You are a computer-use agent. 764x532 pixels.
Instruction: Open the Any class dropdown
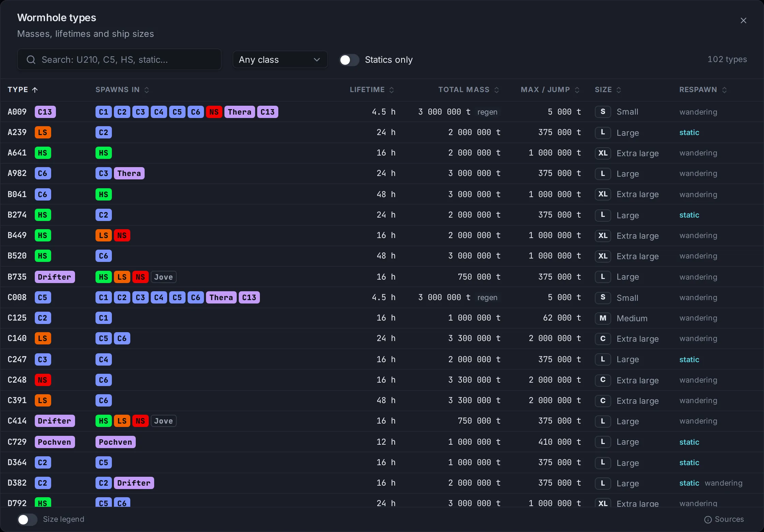(x=280, y=60)
